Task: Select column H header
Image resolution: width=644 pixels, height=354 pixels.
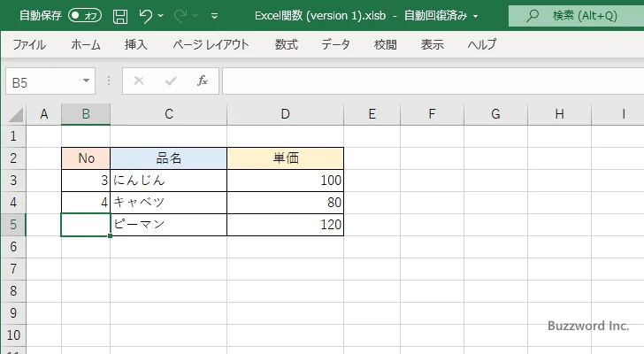Action: click(x=559, y=114)
